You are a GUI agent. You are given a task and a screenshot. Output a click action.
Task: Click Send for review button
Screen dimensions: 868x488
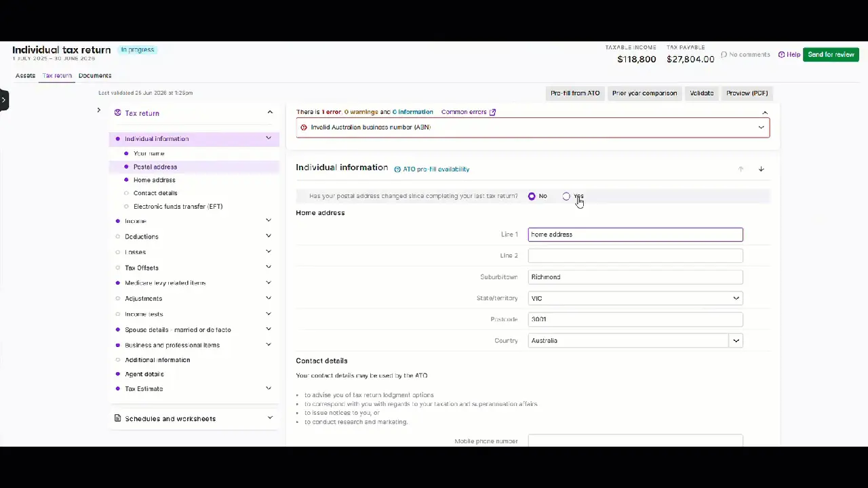click(x=831, y=54)
